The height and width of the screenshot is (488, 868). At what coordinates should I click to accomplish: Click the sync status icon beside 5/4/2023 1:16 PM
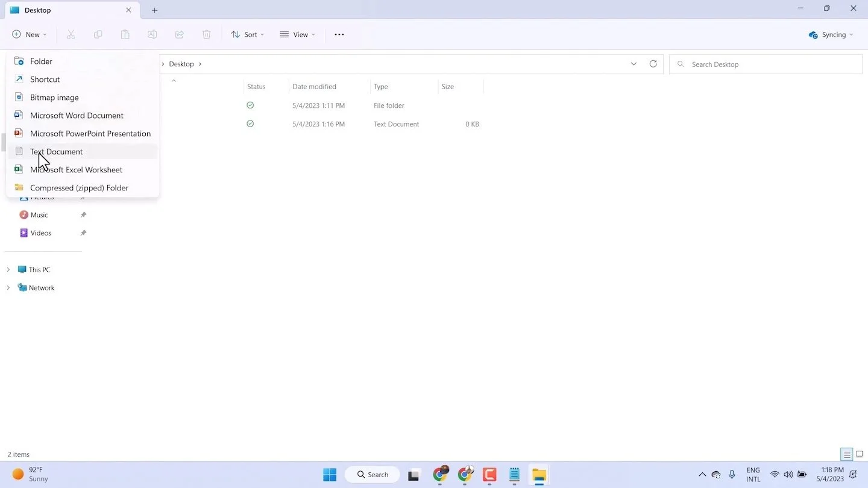tap(250, 124)
